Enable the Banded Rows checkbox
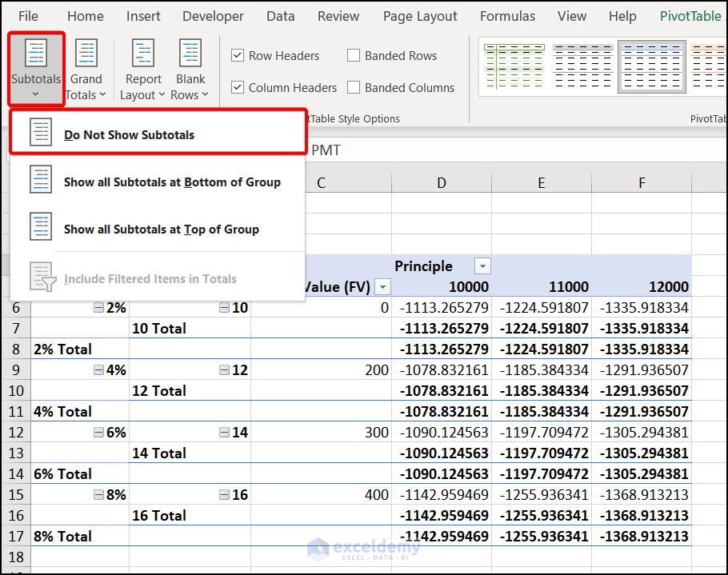The width and height of the screenshot is (728, 575). [x=353, y=55]
